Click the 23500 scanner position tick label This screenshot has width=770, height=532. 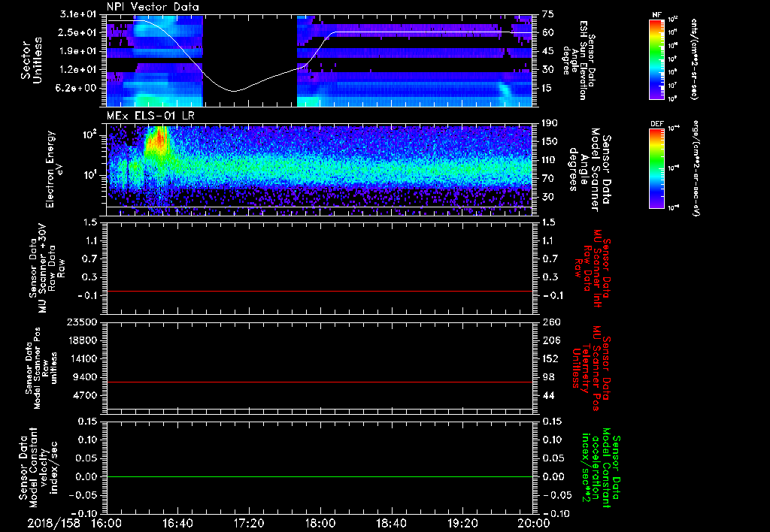click(81, 322)
